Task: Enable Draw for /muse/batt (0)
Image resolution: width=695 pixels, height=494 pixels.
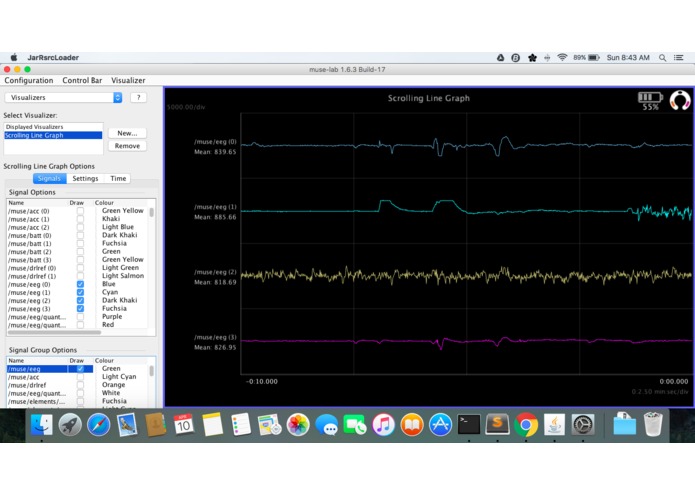Action: (80, 235)
